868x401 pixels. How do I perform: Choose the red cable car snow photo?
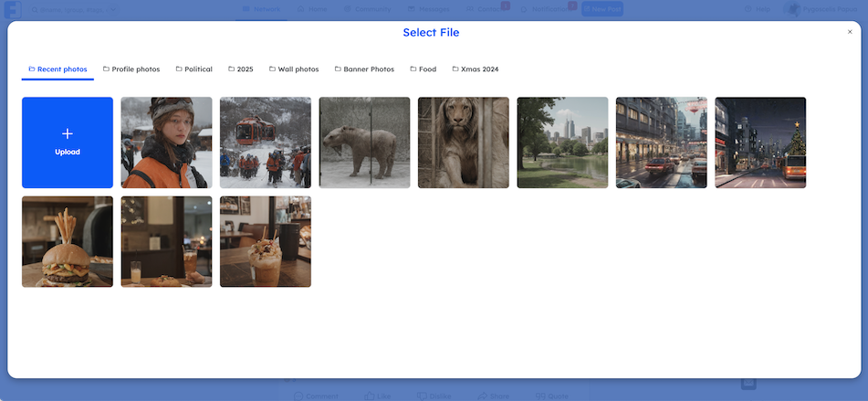pyautogui.click(x=266, y=142)
